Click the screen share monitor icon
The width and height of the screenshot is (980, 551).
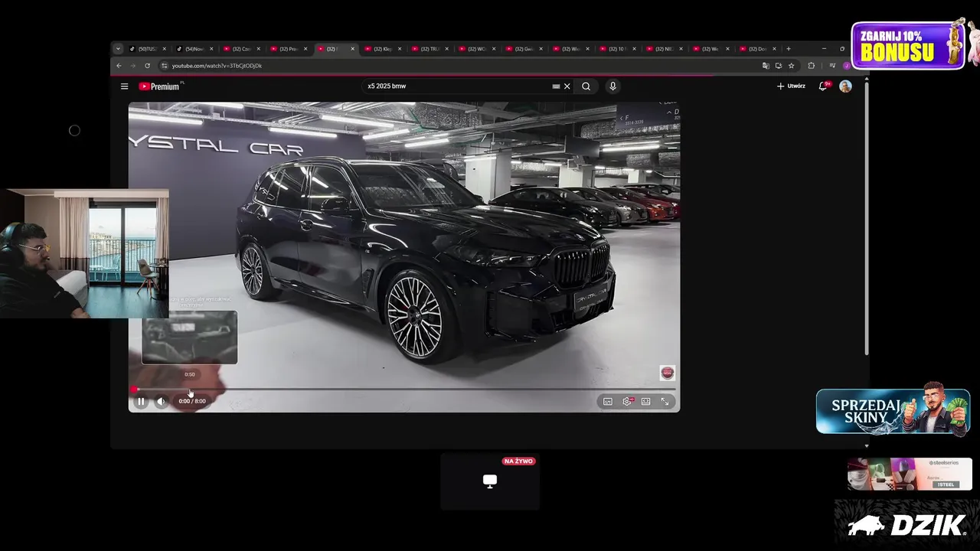coord(490,481)
